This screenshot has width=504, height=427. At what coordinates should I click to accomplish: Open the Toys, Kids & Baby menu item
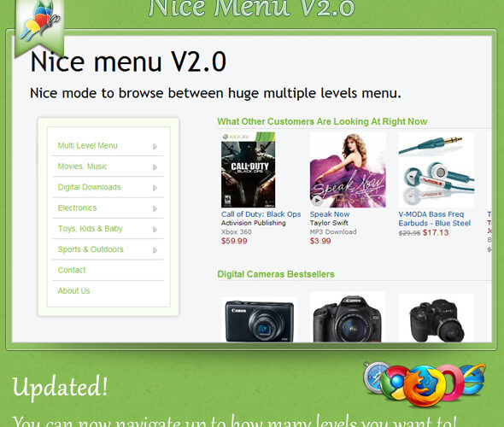point(108,229)
